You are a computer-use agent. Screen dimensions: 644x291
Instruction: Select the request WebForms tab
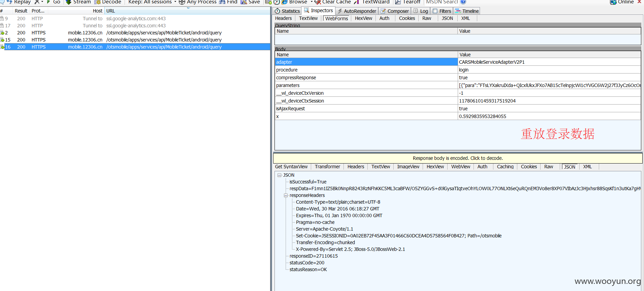coord(336,19)
